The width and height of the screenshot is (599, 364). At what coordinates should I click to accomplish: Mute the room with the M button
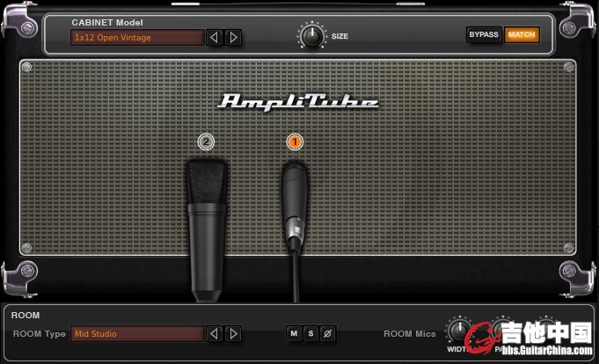[294, 333]
